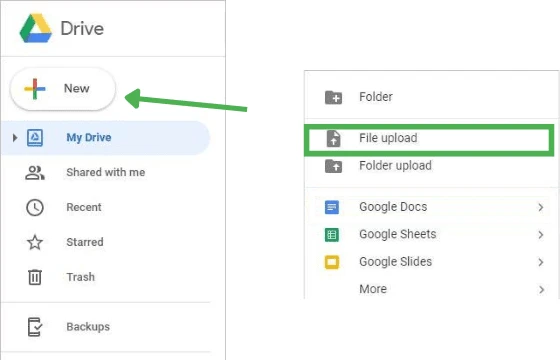This screenshot has height=360, width=560.
Task: Expand the My Drive tree arrow
Action: pos(15,138)
